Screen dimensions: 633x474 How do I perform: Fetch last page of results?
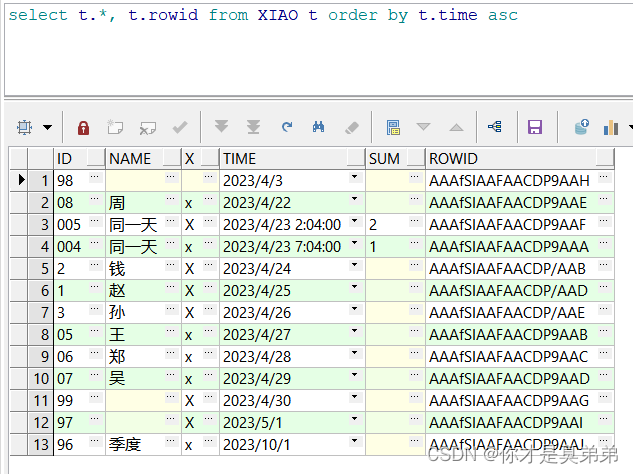point(253,127)
